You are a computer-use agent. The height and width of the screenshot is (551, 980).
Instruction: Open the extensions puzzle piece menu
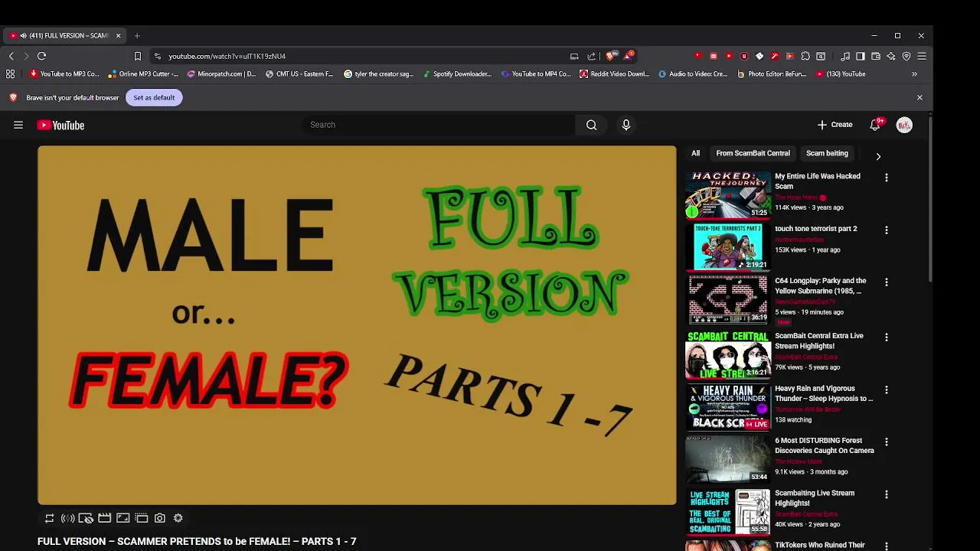point(805,56)
